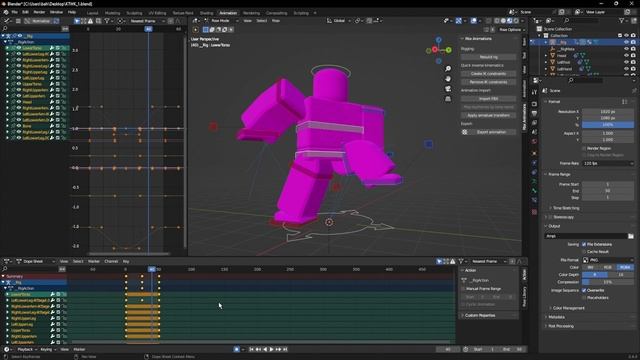This screenshot has height=360, width=640.
Task: Enable the Manual Frame Range checkbox
Action: (464, 289)
